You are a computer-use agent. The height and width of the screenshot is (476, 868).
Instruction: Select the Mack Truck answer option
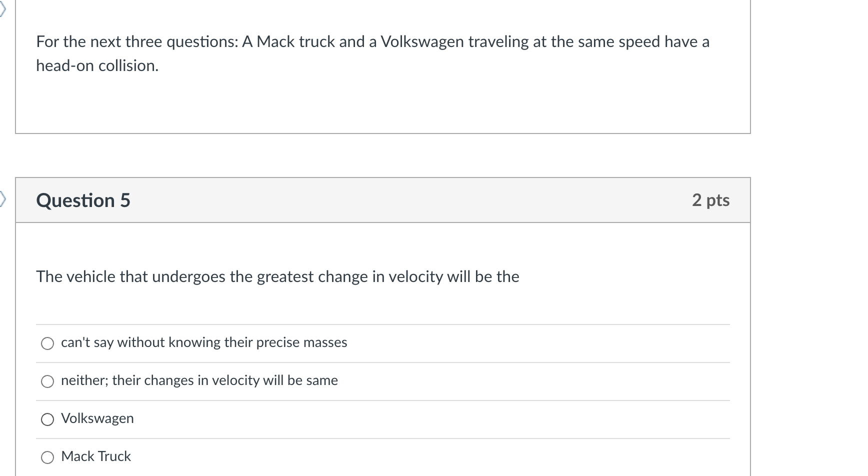47,456
